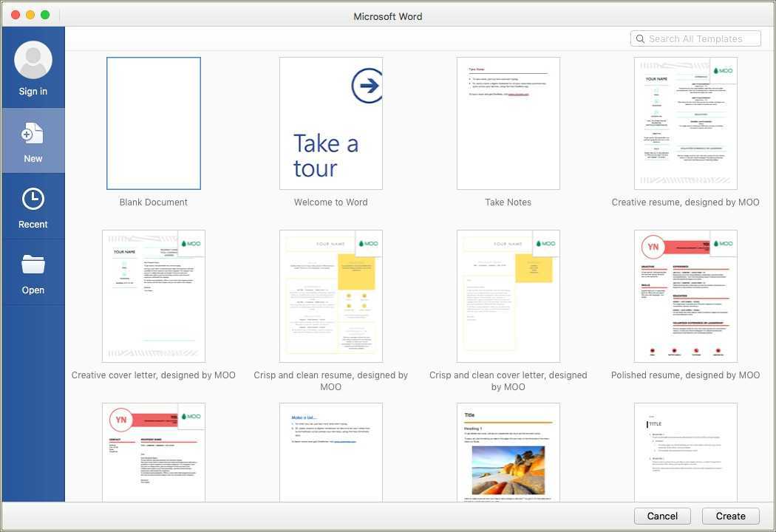Click the Cancel button
The image size is (776, 532).
[x=662, y=516]
